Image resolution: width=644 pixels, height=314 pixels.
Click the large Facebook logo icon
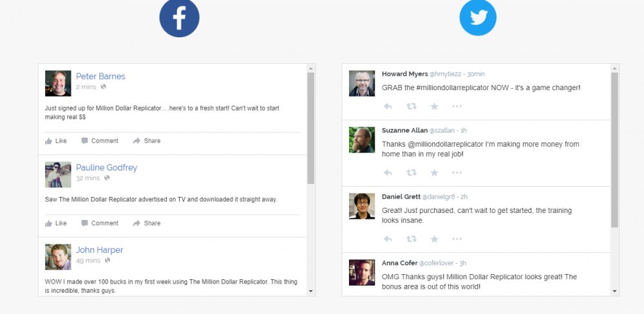(x=180, y=17)
